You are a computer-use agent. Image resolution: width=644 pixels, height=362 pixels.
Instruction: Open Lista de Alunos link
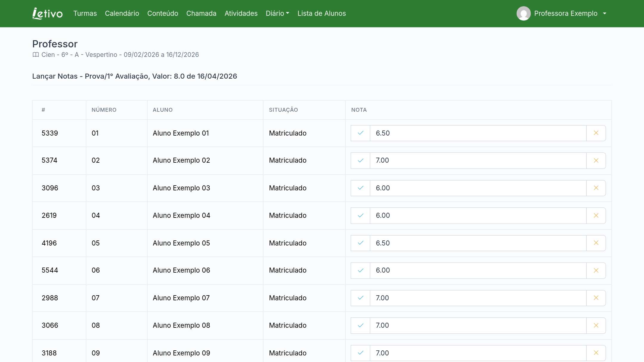(322, 13)
